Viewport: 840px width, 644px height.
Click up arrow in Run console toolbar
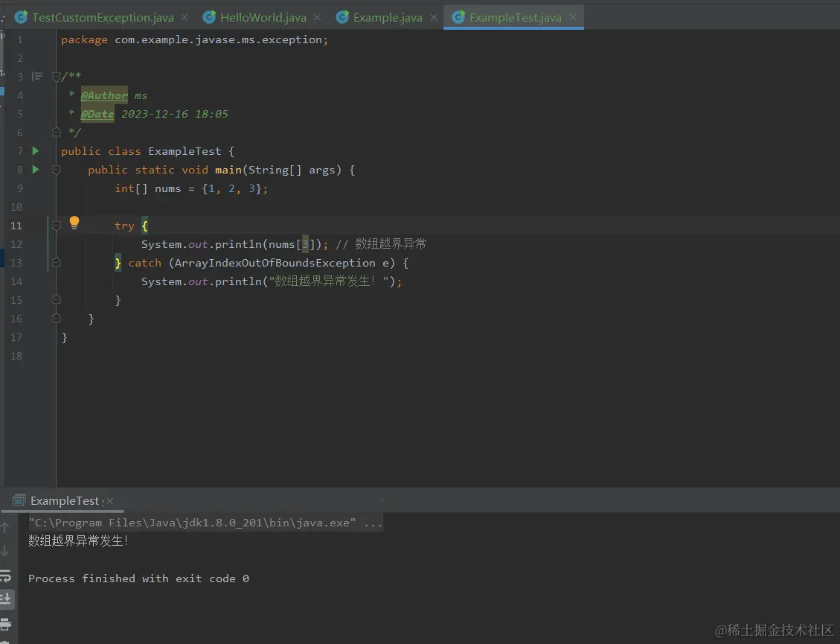(4, 528)
